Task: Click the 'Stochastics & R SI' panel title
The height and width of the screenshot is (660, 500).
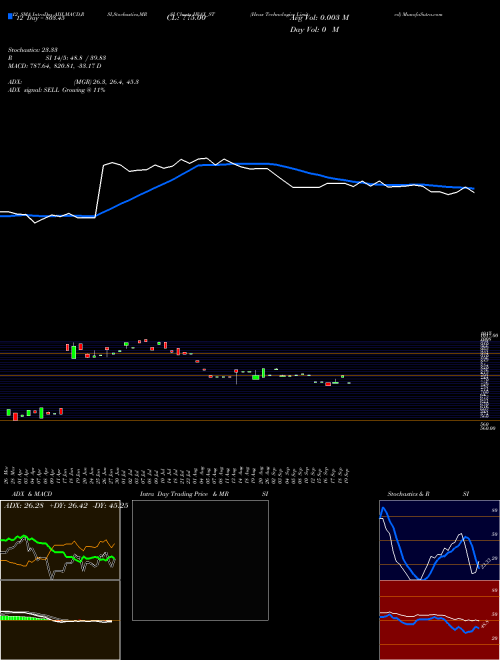Action: click(x=428, y=494)
